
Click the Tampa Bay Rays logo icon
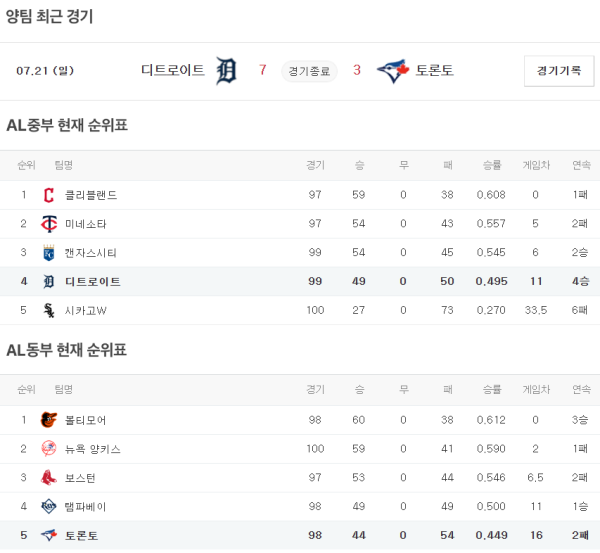(49, 507)
